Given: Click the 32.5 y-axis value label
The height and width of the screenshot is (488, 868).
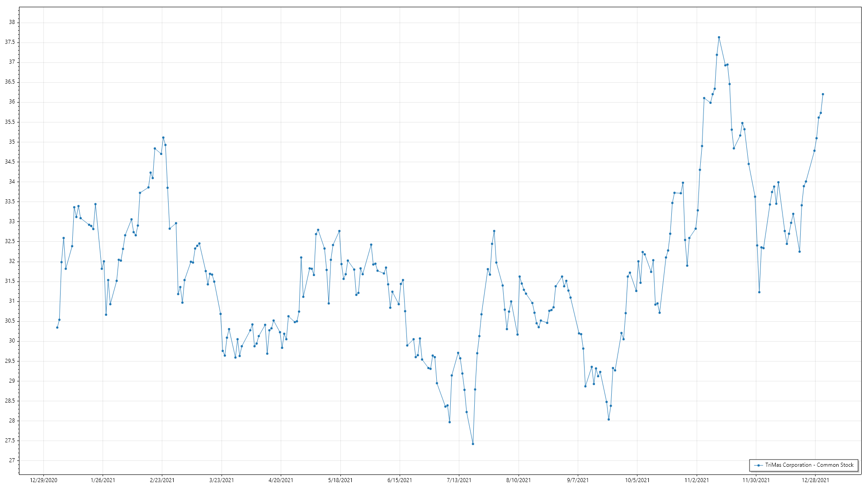Looking at the screenshot, I should (10, 241).
